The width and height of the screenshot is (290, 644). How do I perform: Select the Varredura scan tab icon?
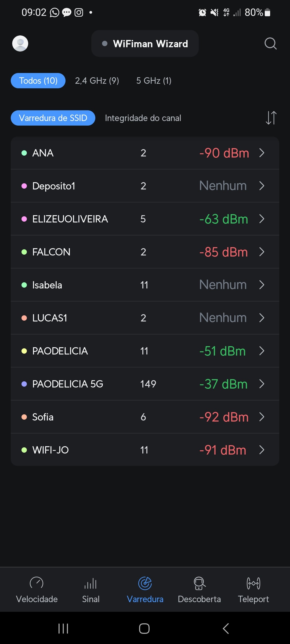pos(145,583)
